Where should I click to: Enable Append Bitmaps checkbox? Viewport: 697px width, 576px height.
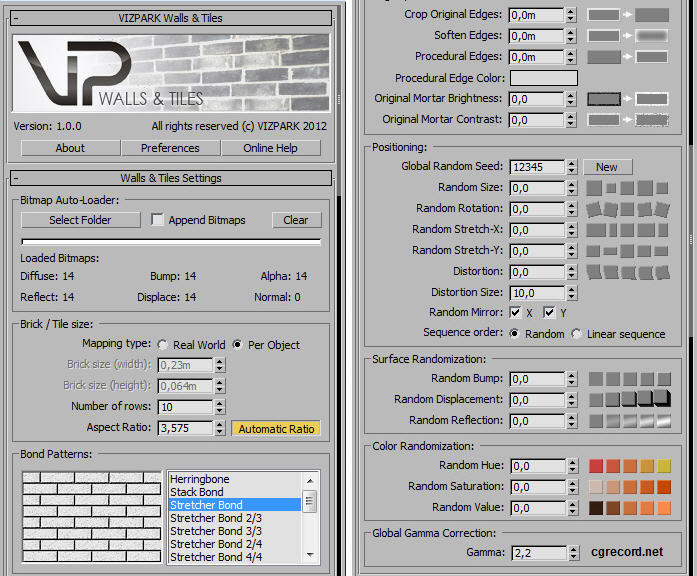click(157, 220)
